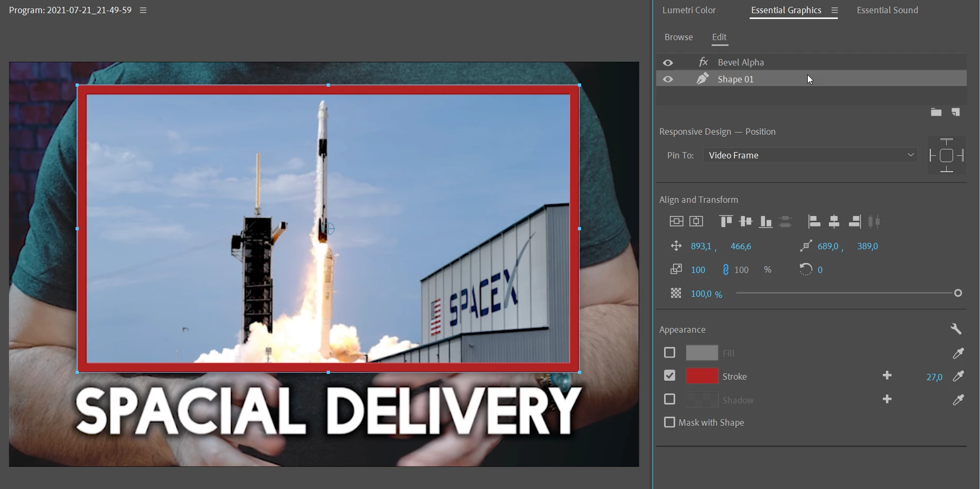Click the shape's center anchor point crosshair
This screenshot has width=980, height=489.
pos(328,229)
